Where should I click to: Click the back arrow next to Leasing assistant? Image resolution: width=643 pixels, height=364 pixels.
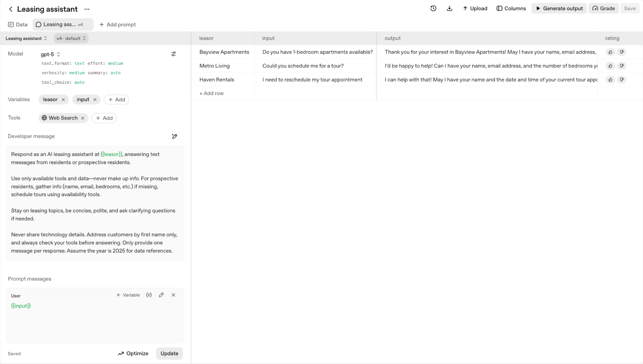click(x=10, y=9)
